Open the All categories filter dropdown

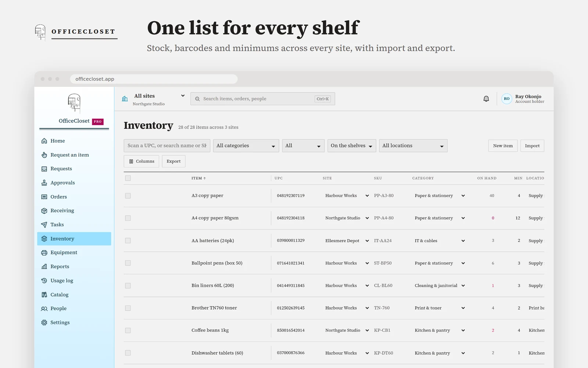[246, 146]
